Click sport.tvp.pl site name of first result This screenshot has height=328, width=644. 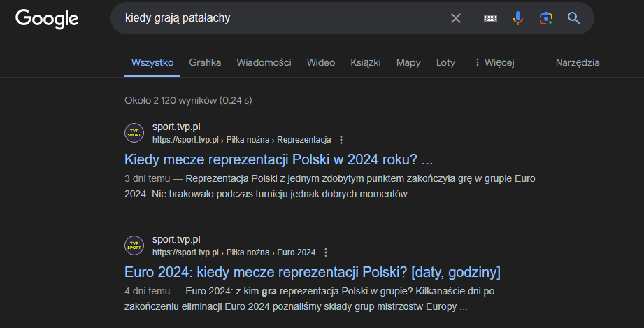point(176,127)
